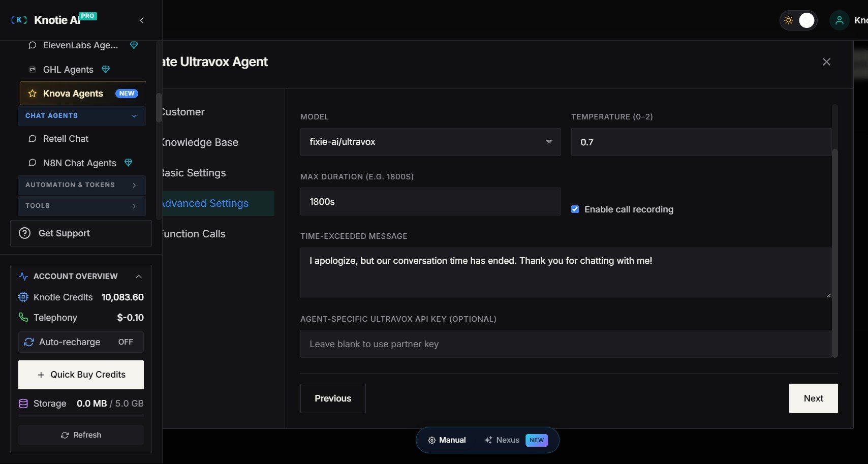
Task: Collapse the Account Overview panel
Action: point(138,276)
